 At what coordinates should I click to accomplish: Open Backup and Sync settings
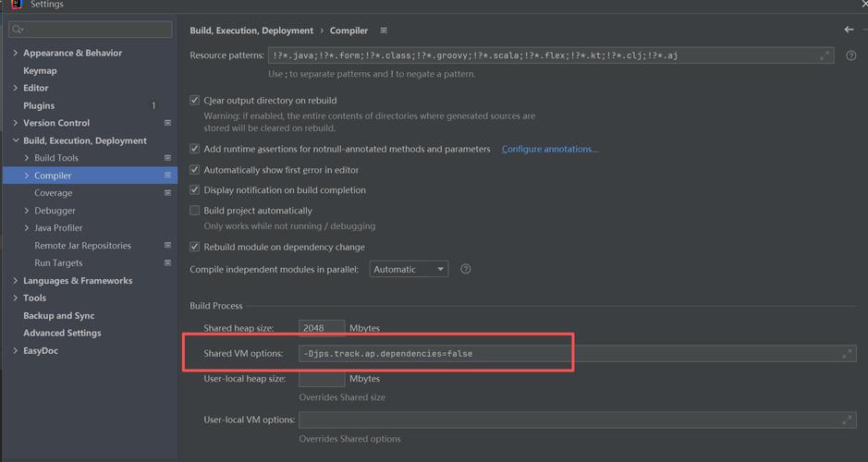58,315
